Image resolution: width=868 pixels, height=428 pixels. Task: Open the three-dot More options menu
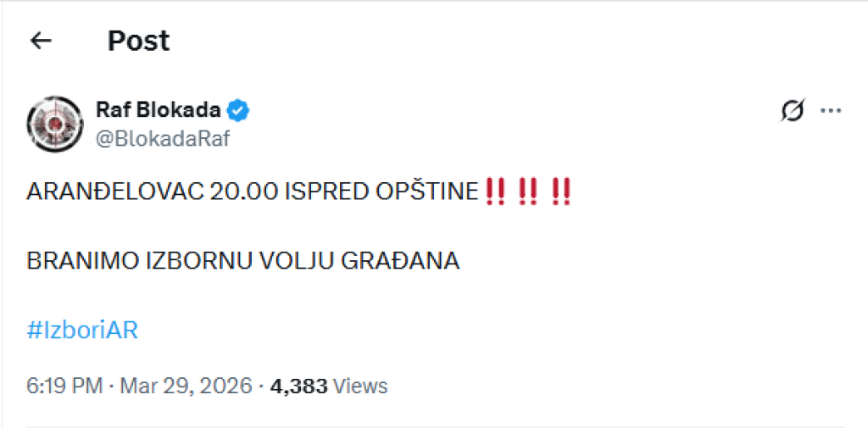(x=832, y=111)
